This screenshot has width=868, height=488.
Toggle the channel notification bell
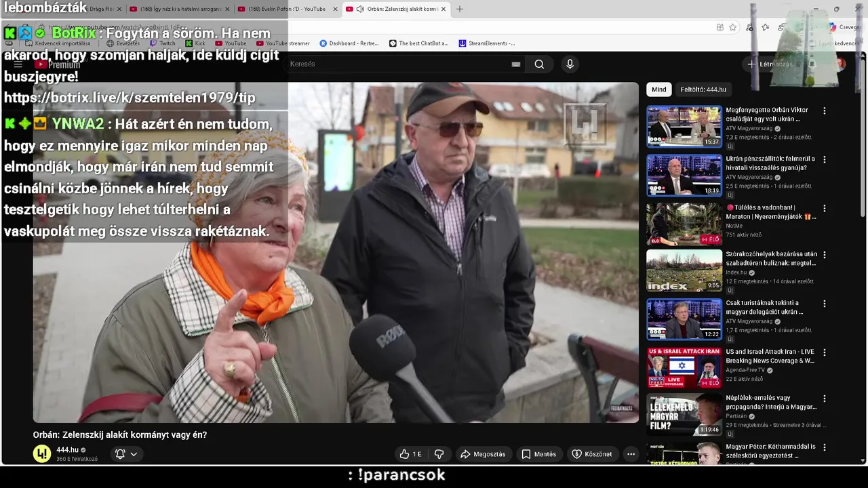[120, 454]
